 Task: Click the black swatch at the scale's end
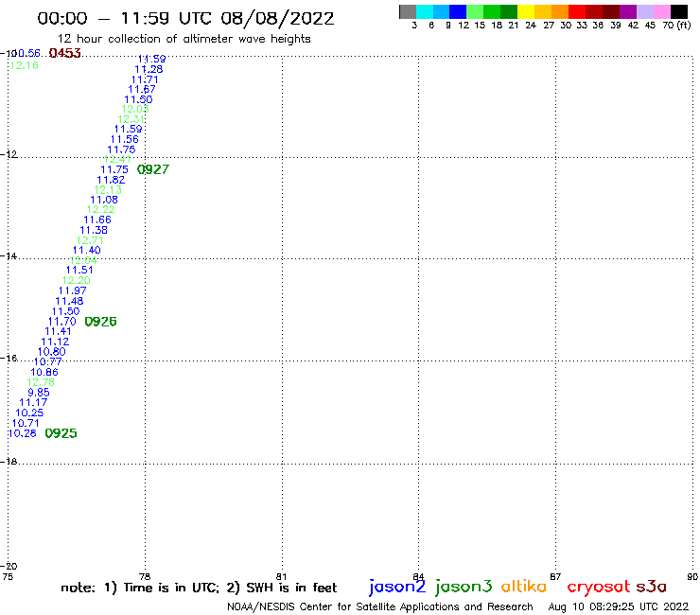[x=678, y=11]
